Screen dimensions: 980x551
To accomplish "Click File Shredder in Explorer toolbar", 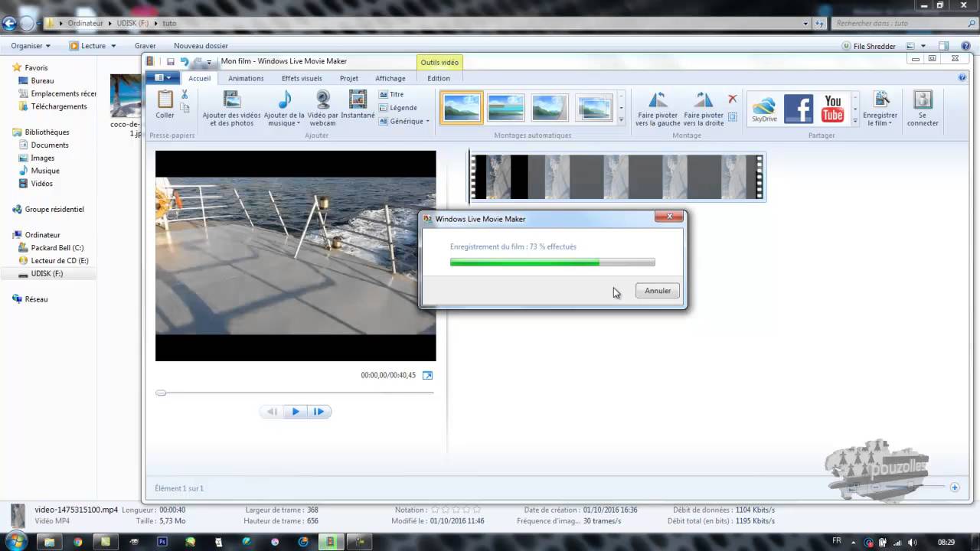I will (x=868, y=46).
